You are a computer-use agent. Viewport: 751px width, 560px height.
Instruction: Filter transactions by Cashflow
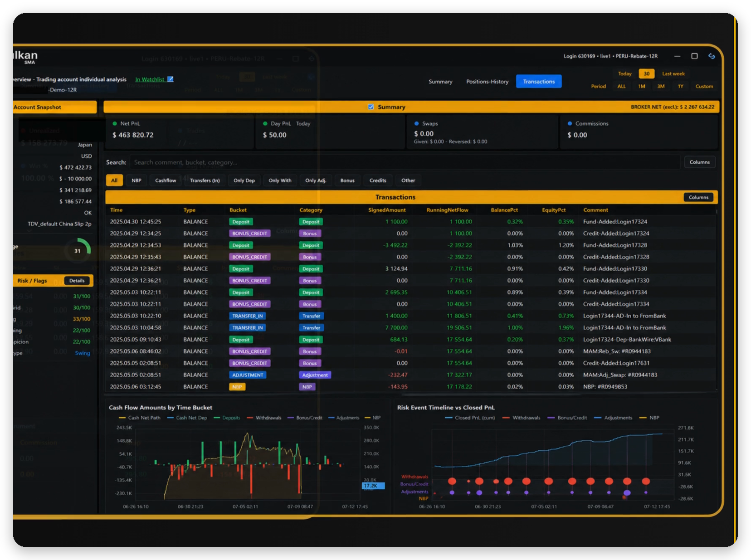click(x=166, y=180)
